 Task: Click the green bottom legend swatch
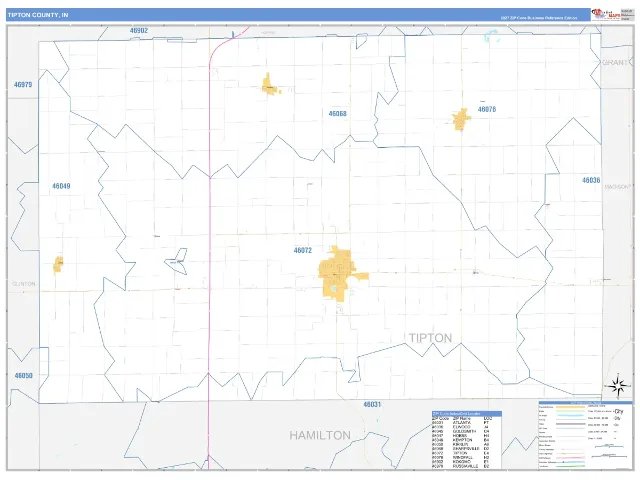[x=570, y=466]
